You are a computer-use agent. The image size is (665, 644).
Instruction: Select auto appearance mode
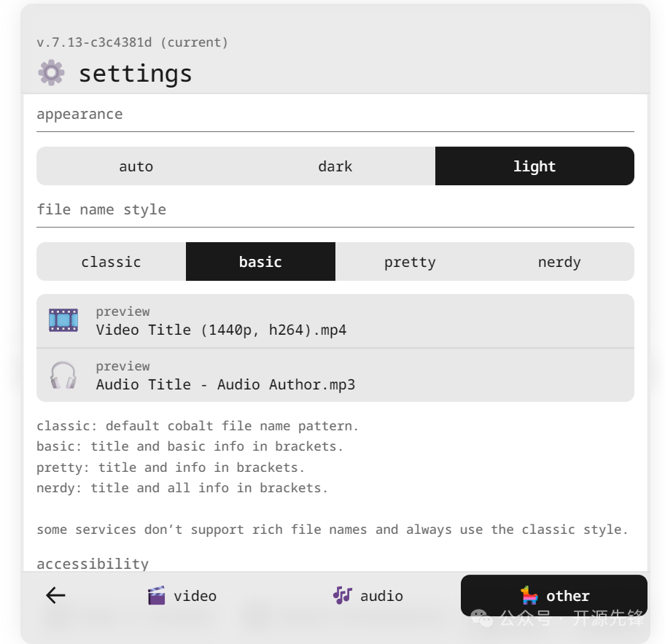[136, 166]
